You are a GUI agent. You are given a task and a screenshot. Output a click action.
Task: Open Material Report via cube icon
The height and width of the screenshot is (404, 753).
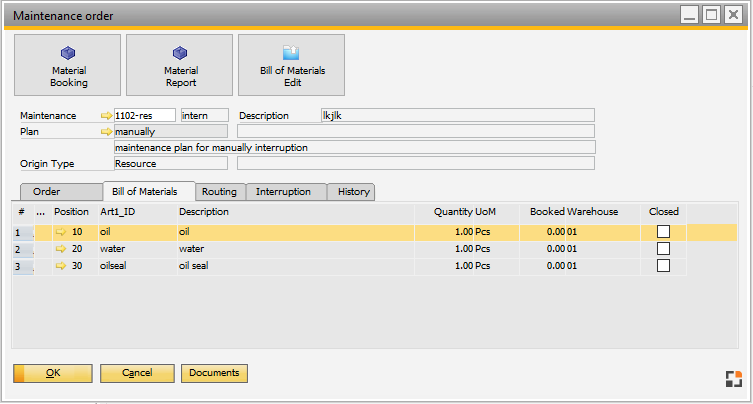pos(180,53)
